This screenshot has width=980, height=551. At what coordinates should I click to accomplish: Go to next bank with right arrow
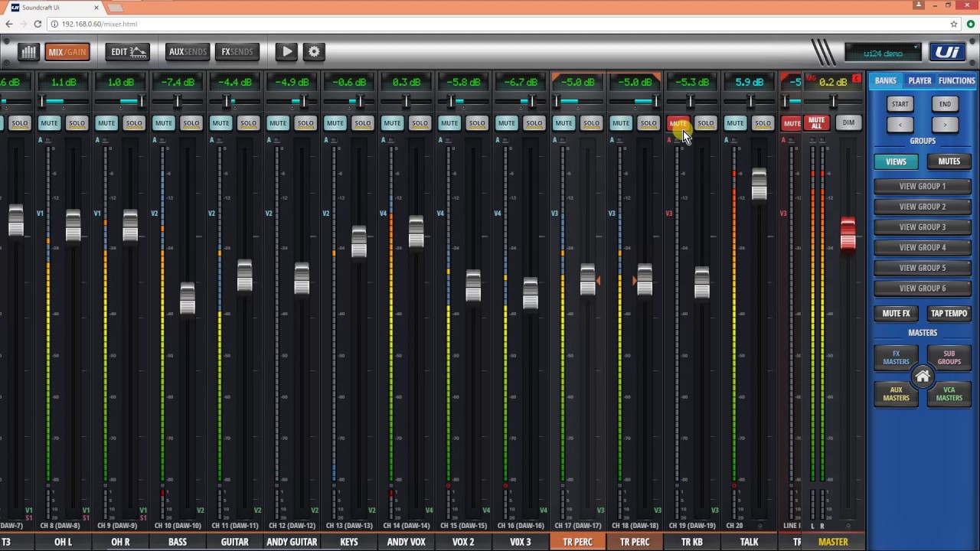(945, 124)
